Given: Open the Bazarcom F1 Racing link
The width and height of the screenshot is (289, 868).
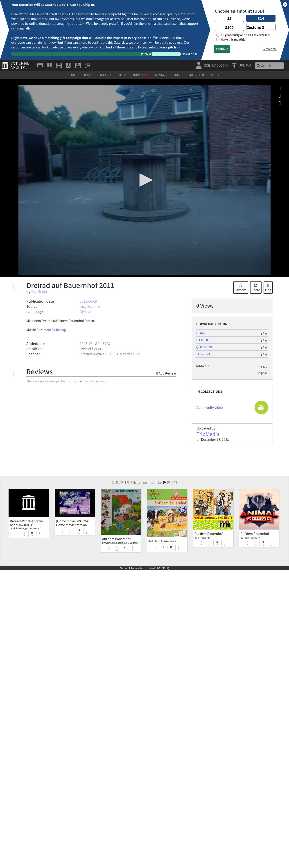Looking at the screenshot, I should (51, 330).
